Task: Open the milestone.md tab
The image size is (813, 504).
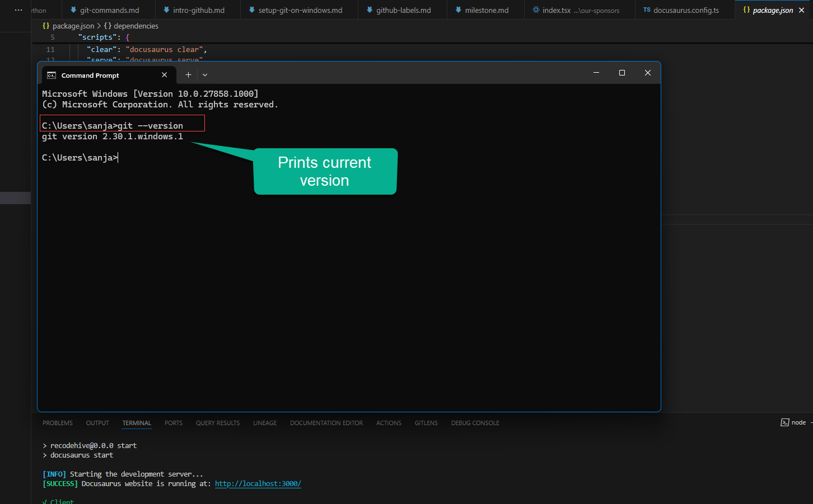Action: [x=486, y=10]
